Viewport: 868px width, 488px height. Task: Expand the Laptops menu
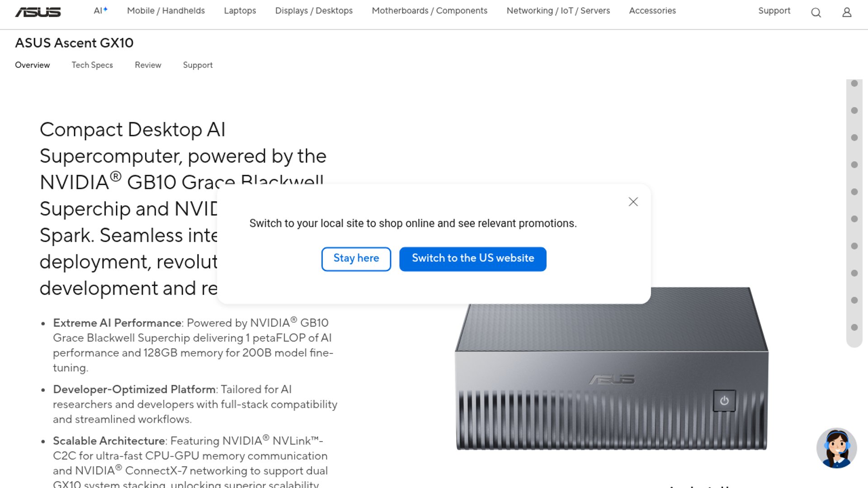(240, 11)
